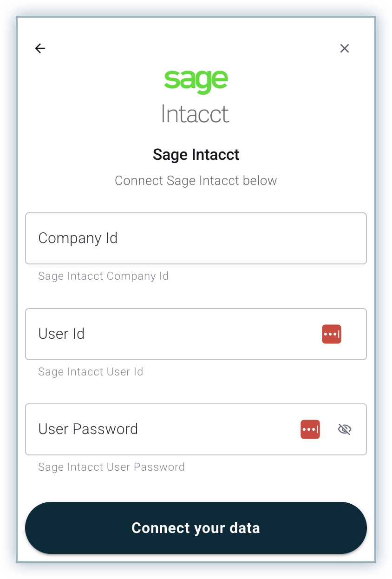This screenshot has width=392, height=579.
Task: Click the "User Password" placeholder label
Action: [88, 429]
